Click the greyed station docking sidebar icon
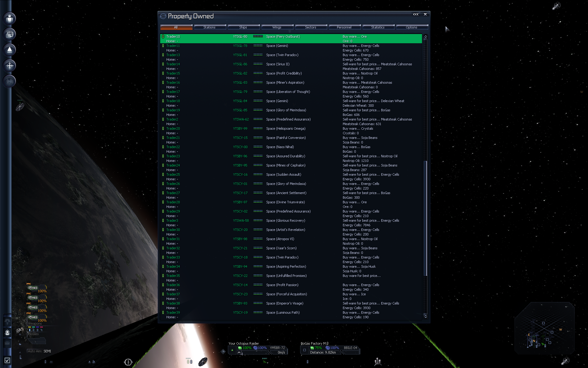This screenshot has height=368, width=588. (x=9, y=81)
